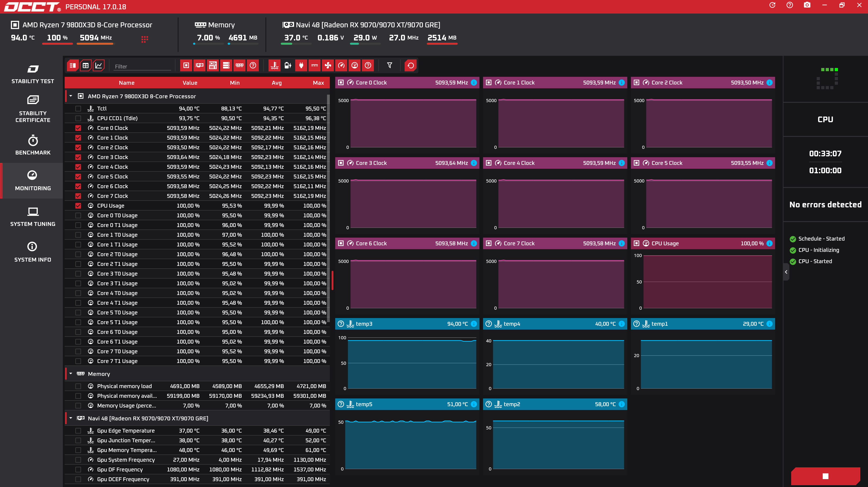
Task: Click the reset min/max values icon
Action: coord(410,65)
